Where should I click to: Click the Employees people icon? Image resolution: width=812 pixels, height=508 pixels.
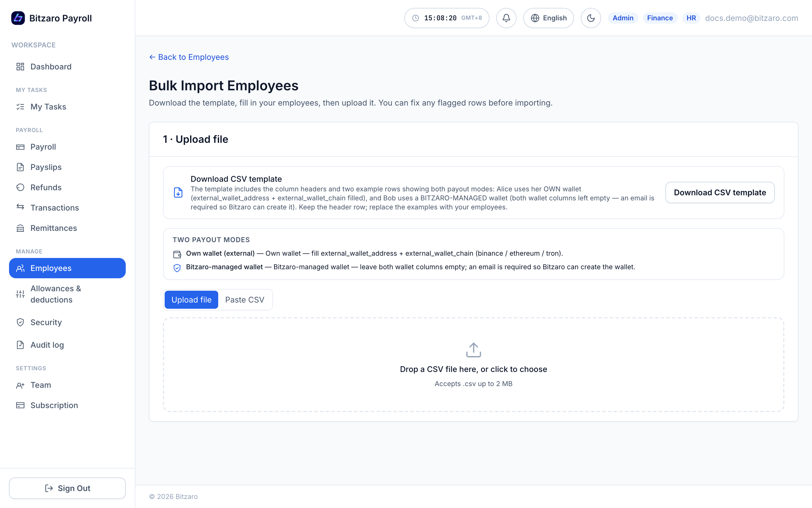point(20,268)
